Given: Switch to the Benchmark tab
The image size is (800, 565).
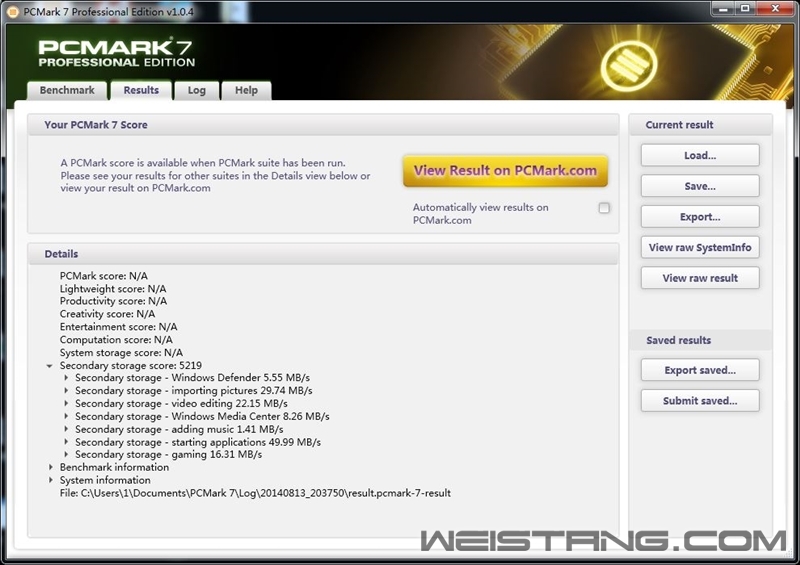Looking at the screenshot, I should 67,90.
